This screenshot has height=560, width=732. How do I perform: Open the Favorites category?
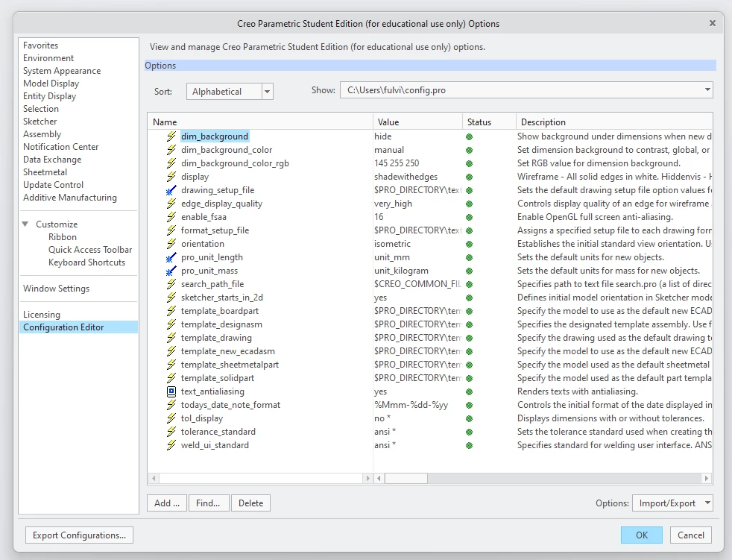[40, 45]
